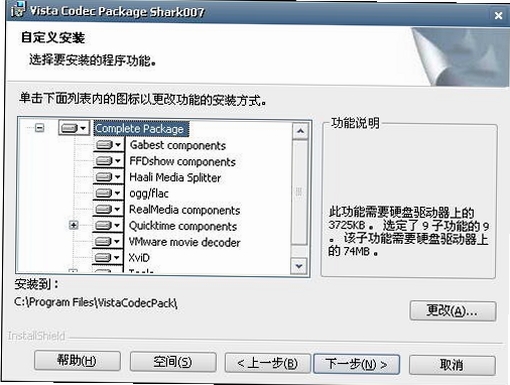Select VMware movie decoder entry
The image size is (510, 385).
coord(184,242)
